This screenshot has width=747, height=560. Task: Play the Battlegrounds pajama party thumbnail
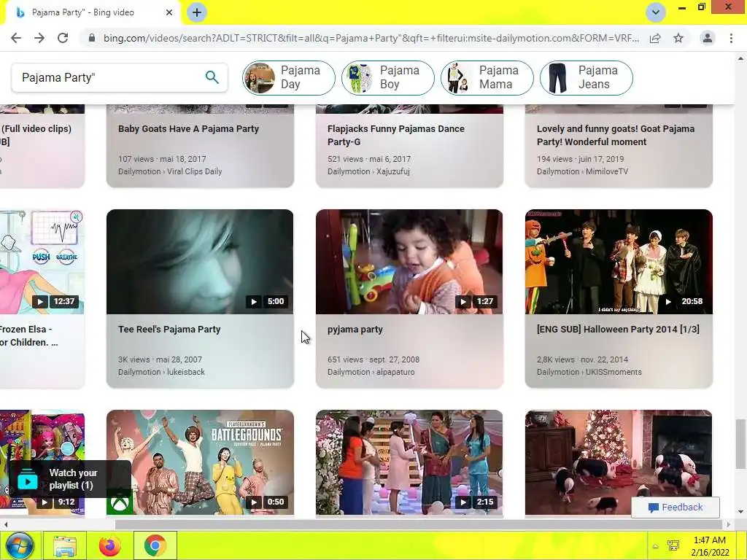[200, 462]
